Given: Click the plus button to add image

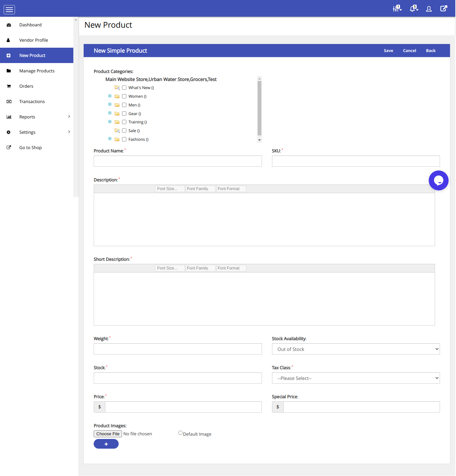Looking at the screenshot, I should [x=106, y=444].
